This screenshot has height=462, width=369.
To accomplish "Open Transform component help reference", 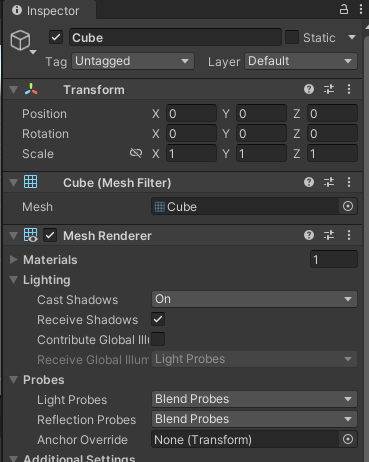I will point(309,89).
